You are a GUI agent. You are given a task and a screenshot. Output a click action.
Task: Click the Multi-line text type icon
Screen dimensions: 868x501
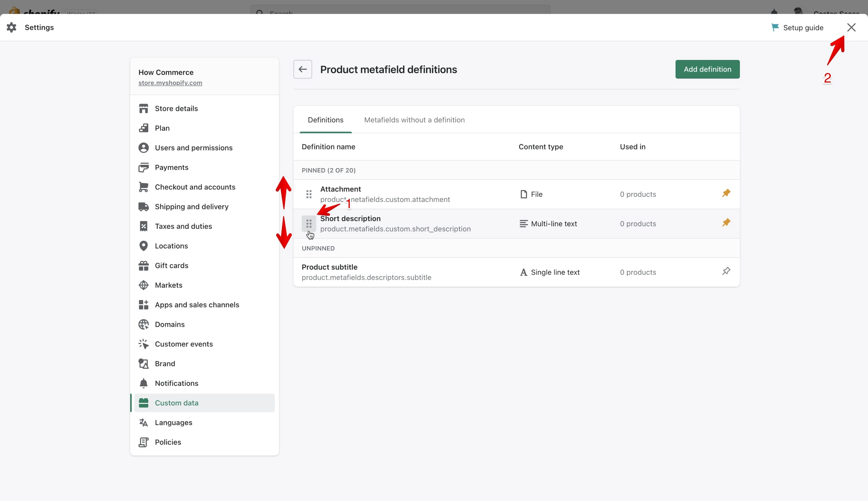(524, 224)
